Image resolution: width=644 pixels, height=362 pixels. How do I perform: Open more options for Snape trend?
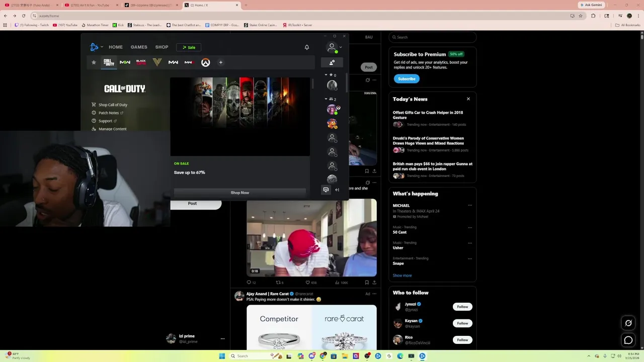coord(470,258)
